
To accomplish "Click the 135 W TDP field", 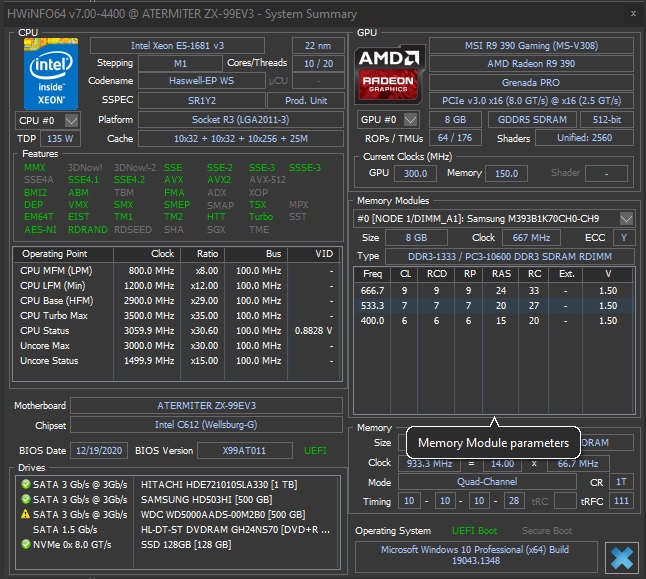I will click(x=60, y=138).
